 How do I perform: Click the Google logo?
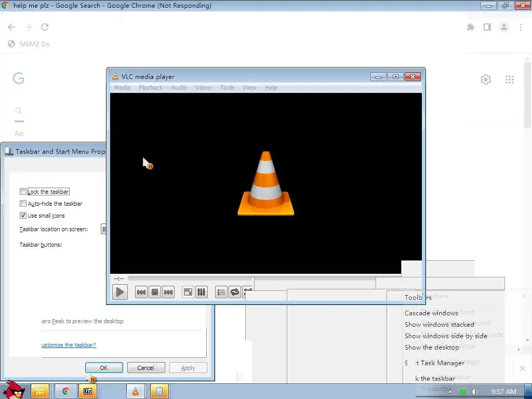click(x=18, y=78)
